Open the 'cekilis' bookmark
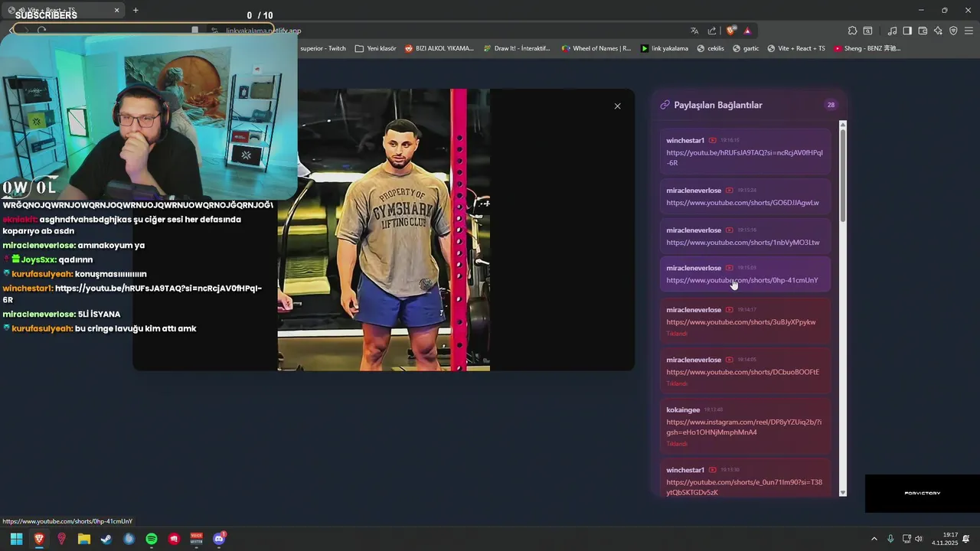980x551 pixels. tap(710, 48)
